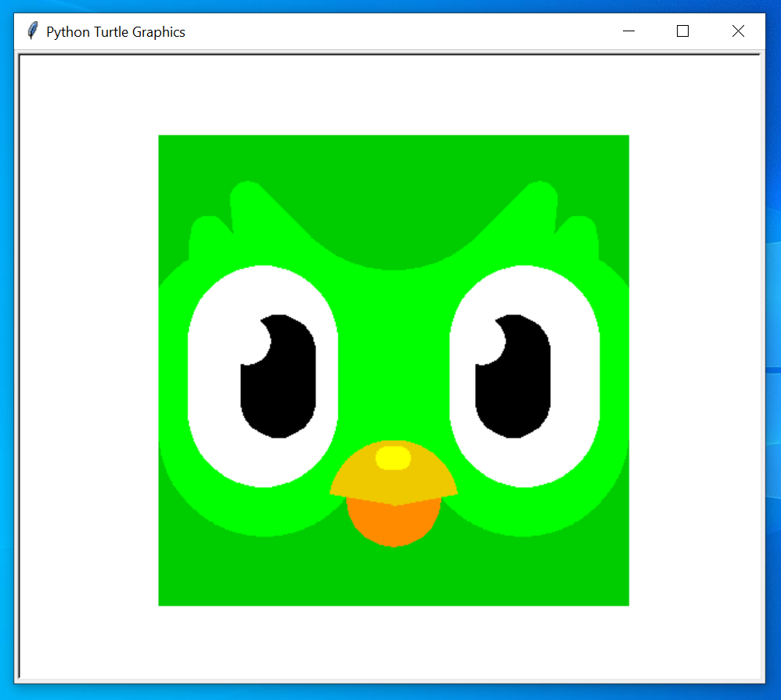The image size is (781, 700).
Task: Maximize the Python Turtle Graphics window
Action: [683, 31]
